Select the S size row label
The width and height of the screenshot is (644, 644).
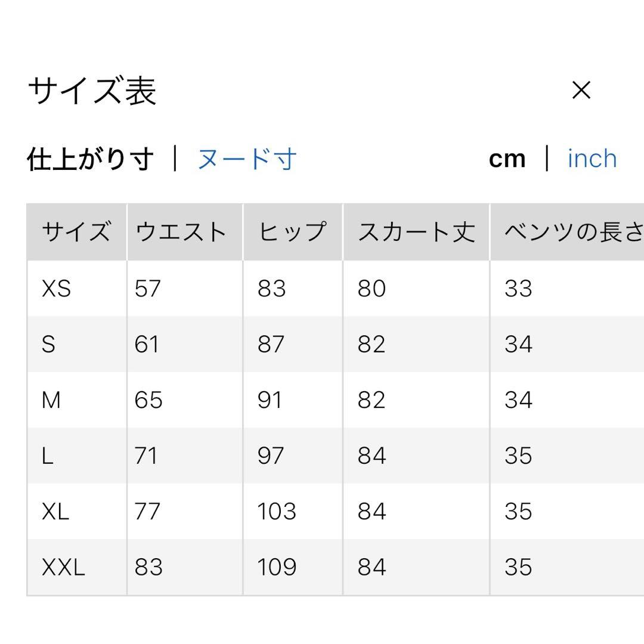tap(49, 345)
